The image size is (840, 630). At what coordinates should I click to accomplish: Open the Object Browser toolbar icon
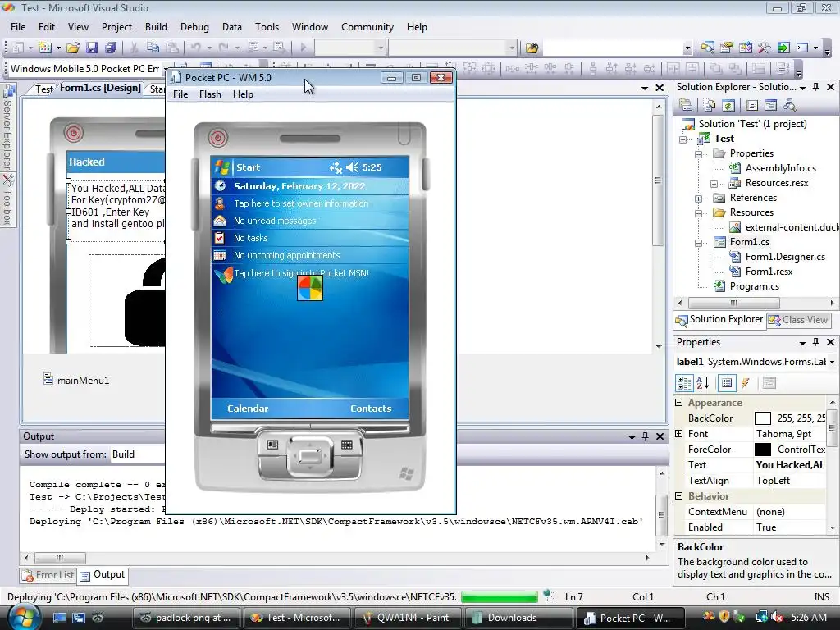pyautogui.click(x=745, y=48)
